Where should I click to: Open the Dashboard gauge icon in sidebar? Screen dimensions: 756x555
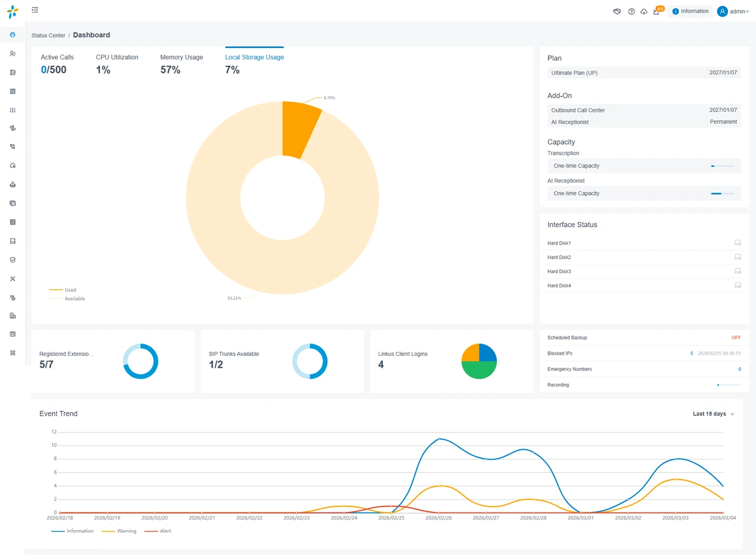12,35
